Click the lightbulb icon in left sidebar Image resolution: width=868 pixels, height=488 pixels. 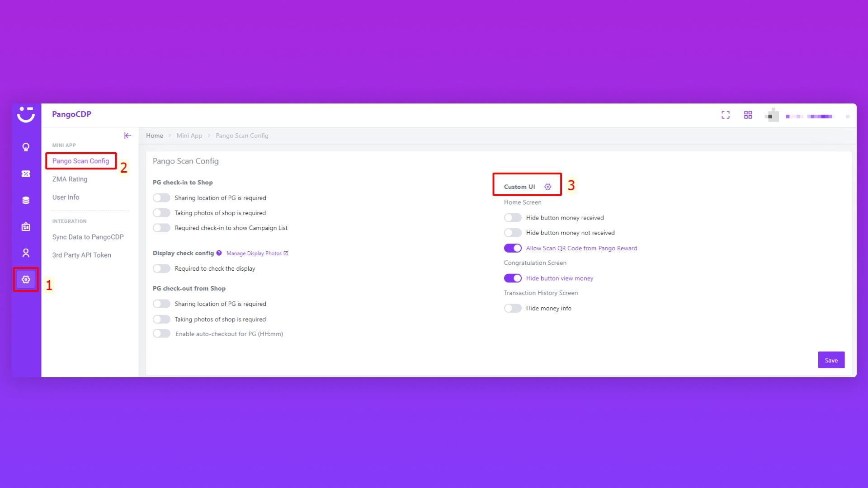(26, 147)
